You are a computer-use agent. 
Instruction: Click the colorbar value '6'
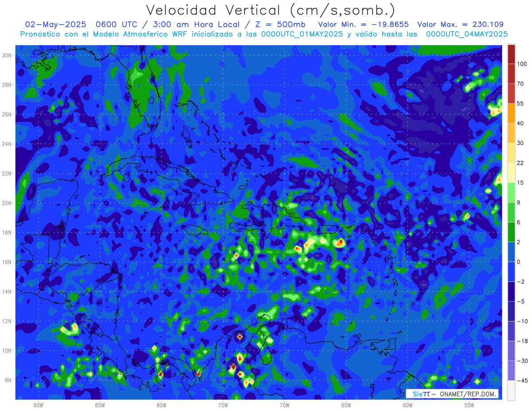[x=519, y=222]
